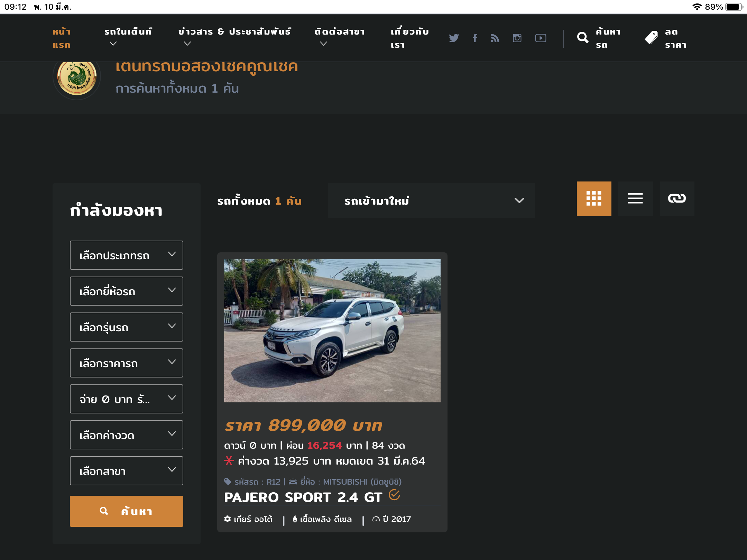747x560 pixels.
Task: Click the price tag discount icon
Action: click(x=651, y=38)
